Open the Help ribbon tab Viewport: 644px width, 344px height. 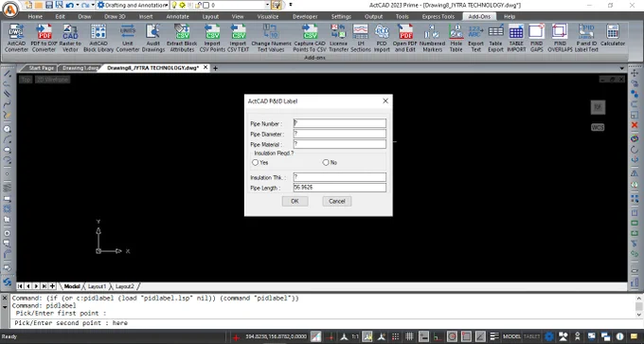[x=510, y=16]
